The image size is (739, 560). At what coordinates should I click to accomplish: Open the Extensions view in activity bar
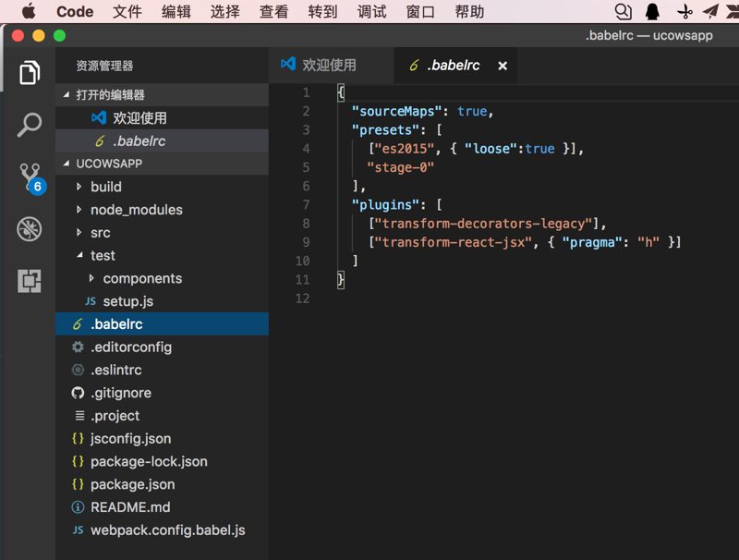click(x=30, y=281)
